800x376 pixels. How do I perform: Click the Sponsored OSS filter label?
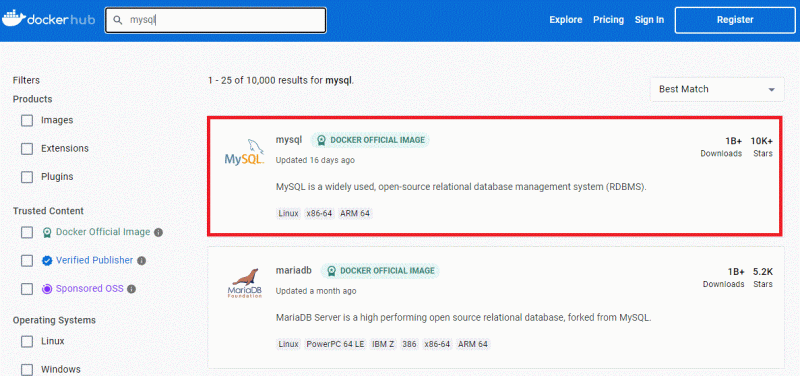89,288
